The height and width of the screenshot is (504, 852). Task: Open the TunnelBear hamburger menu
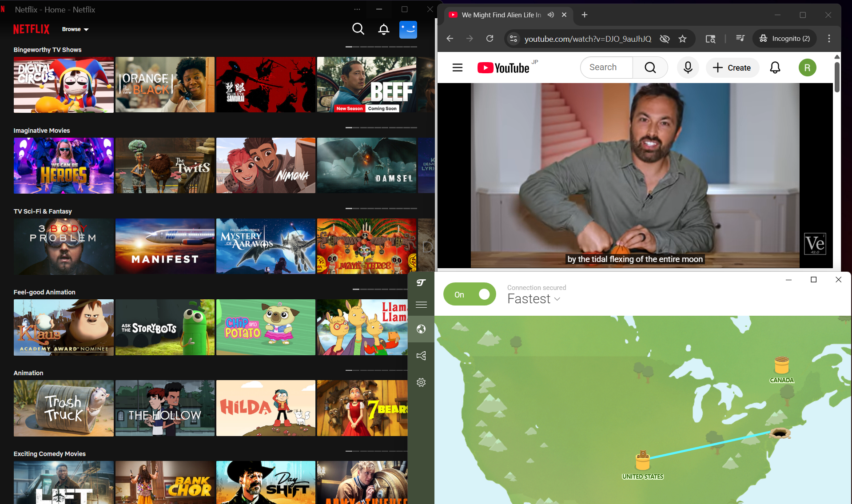tap(421, 305)
